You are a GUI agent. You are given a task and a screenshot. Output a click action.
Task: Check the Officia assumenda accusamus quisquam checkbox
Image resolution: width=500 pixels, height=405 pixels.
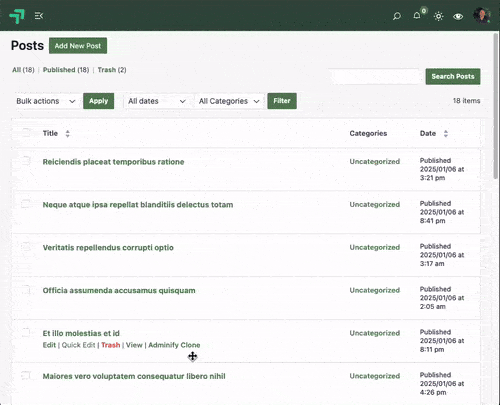click(x=26, y=290)
